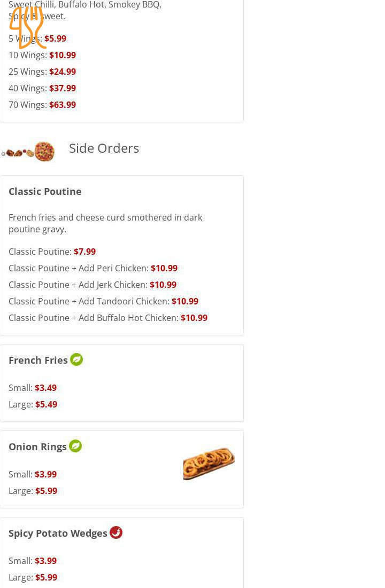This screenshot has height=588, width=385.
Task: Select Large Onion Rings for $5.99
Action: 35,490
